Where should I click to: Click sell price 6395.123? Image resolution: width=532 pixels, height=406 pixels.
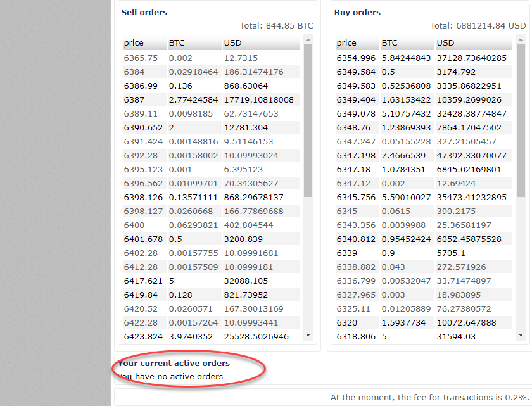tap(143, 169)
